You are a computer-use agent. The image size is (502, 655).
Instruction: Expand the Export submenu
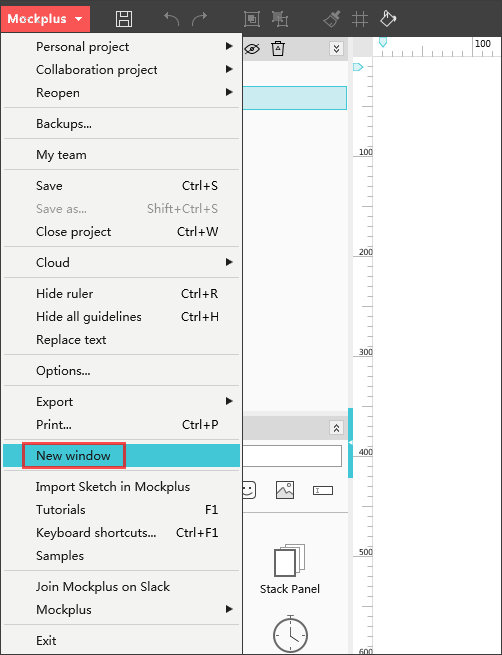tap(121, 401)
